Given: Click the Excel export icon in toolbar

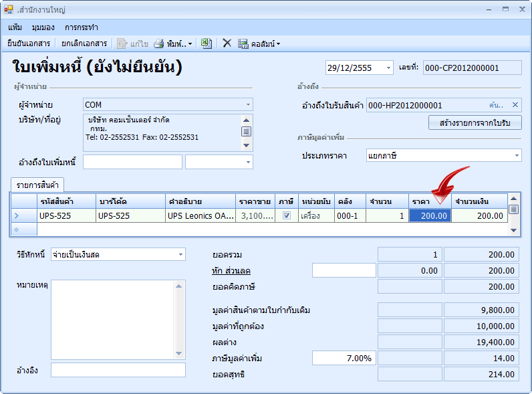Looking at the screenshot, I should tap(207, 43).
